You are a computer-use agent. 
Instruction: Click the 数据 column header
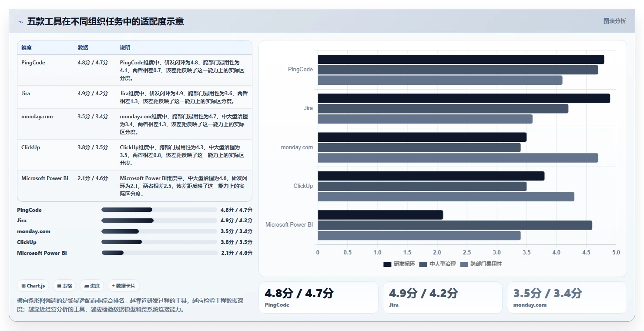click(x=83, y=48)
